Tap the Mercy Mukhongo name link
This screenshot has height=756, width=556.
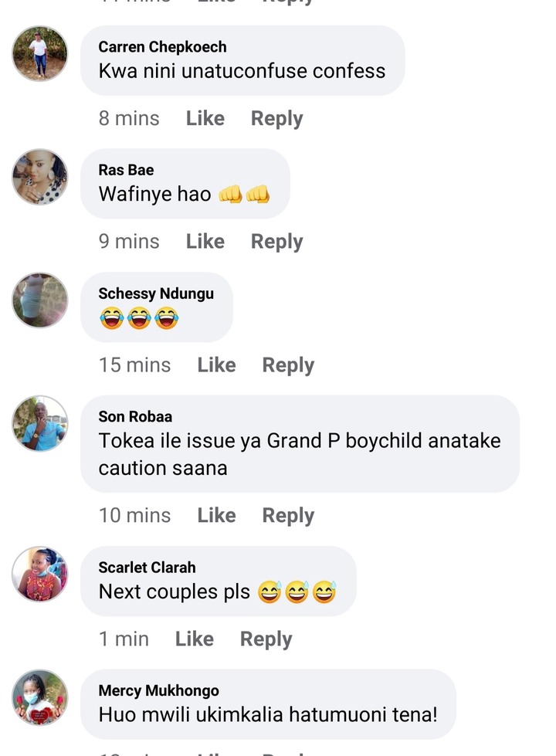158,690
